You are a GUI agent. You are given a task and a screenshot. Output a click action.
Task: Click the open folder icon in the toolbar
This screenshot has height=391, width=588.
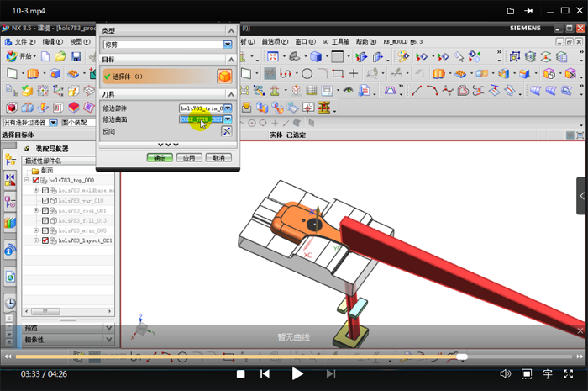[60, 56]
